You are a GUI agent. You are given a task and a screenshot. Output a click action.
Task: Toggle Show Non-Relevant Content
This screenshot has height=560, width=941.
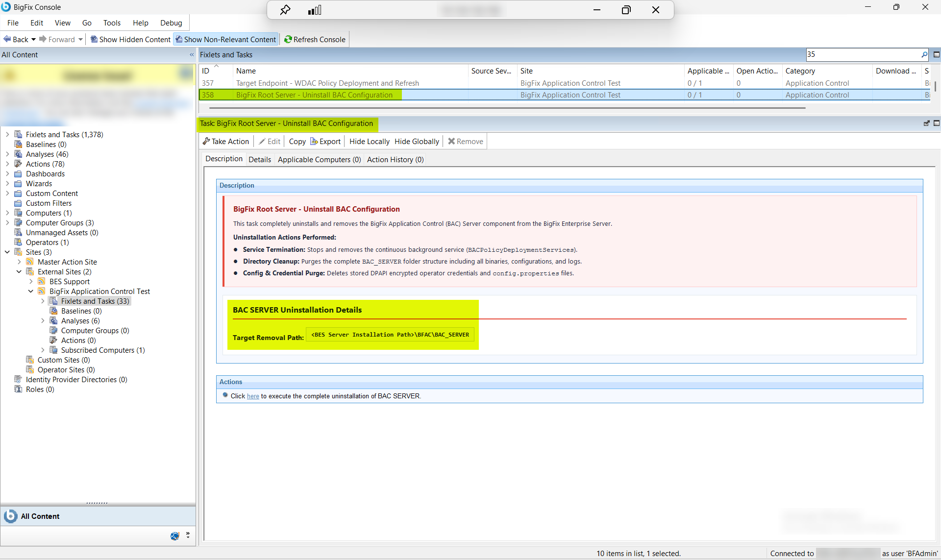pos(226,39)
